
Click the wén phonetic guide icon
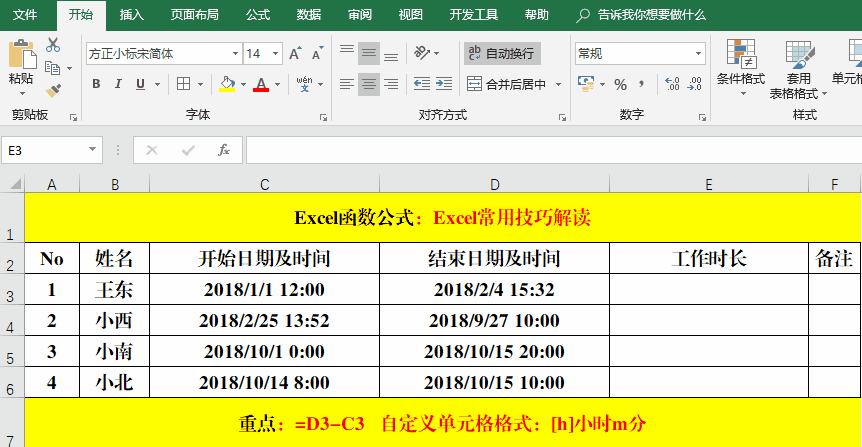[x=304, y=84]
